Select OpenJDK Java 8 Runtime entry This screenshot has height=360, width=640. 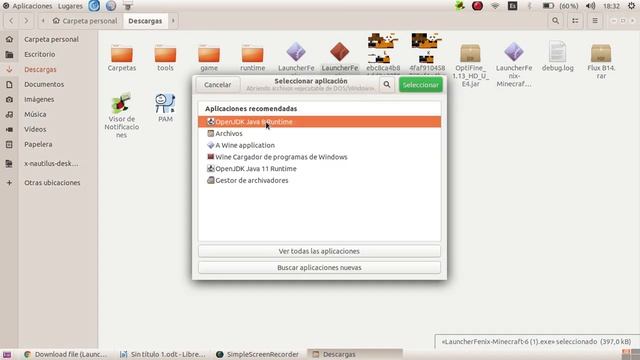tap(319, 122)
